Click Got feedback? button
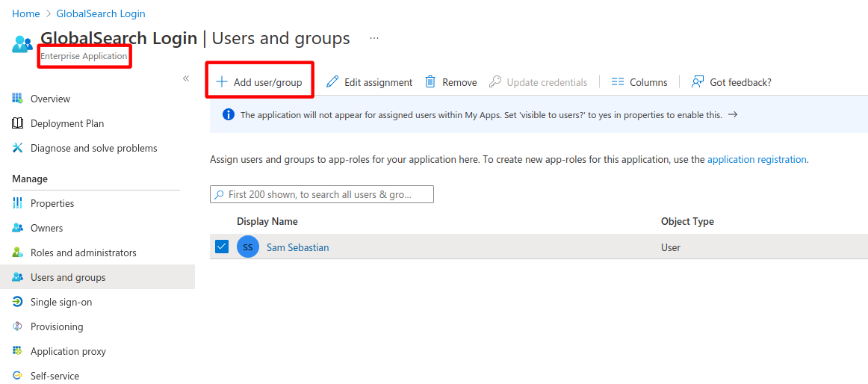The height and width of the screenshot is (384, 868). click(731, 82)
